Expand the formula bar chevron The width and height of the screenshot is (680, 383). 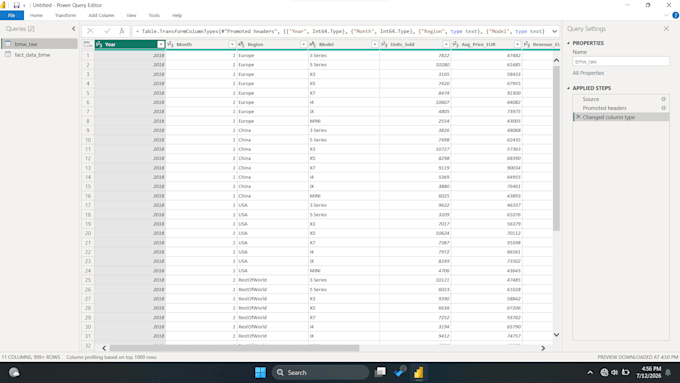pyautogui.click(x=554, y=31)
